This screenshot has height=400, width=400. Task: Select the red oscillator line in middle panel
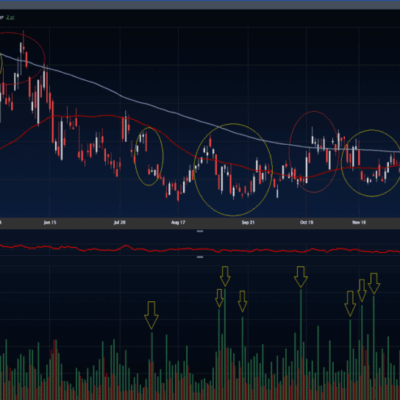coord(200,249)
